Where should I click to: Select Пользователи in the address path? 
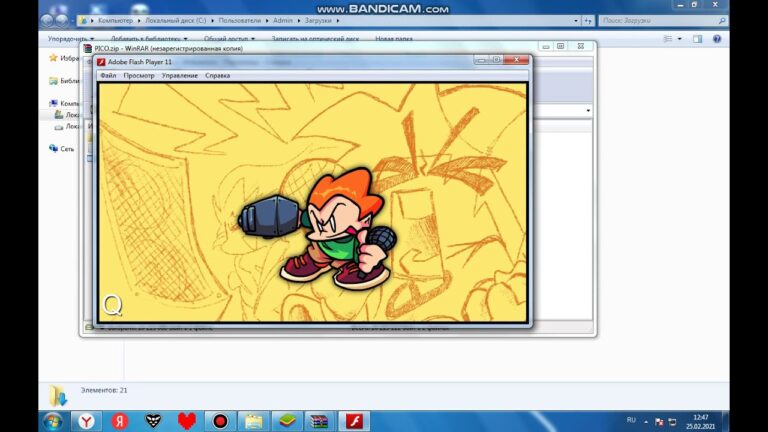click(x=240, y=21)
